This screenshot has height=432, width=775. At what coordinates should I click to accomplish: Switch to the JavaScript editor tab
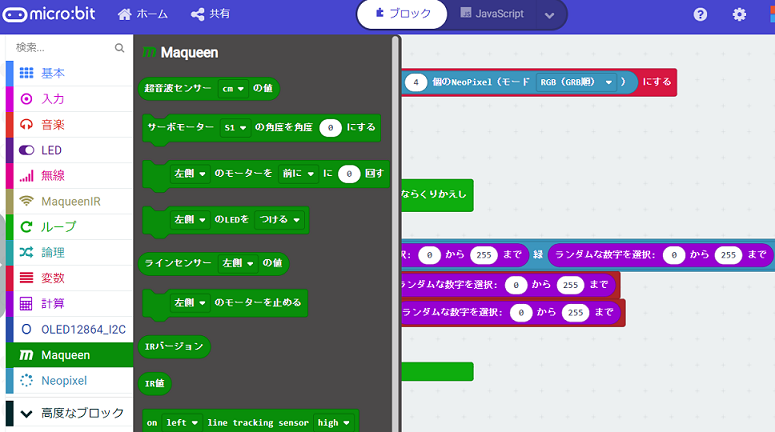tap(491, 14)
